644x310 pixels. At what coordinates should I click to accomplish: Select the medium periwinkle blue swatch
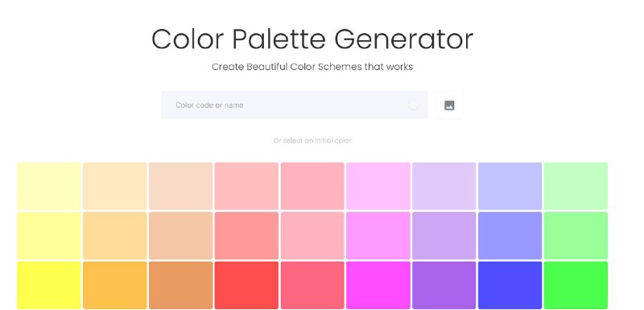tap(510, 236)
